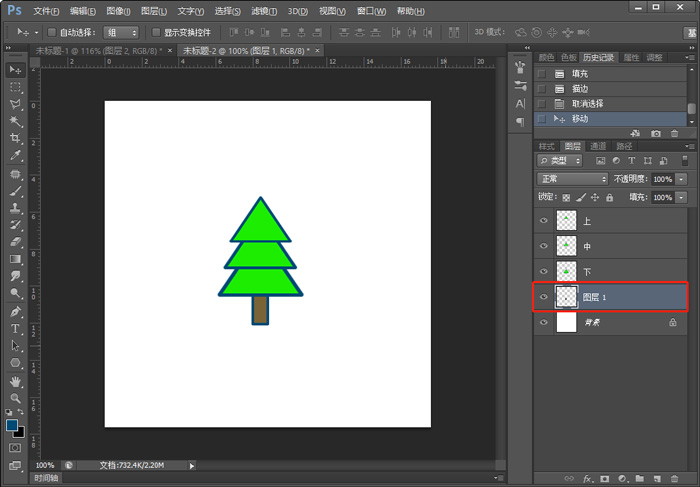Set the blue foreground color swatch
This screenshot has width=700, height=487.
[x=12, y=425]
